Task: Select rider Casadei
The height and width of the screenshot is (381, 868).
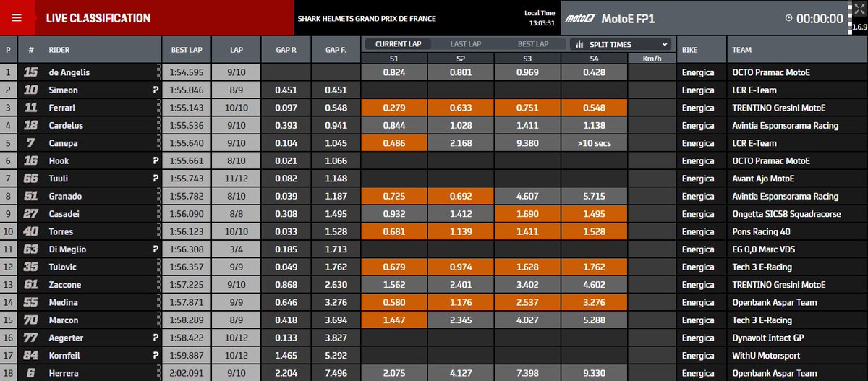Action: pyautogui.click(x=65, y=214)
